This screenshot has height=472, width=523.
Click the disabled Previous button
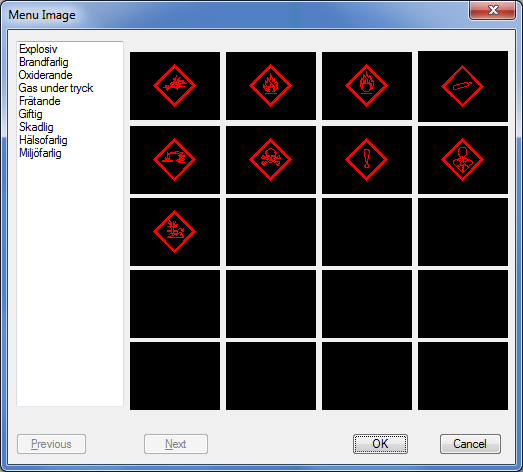point(51,444)
